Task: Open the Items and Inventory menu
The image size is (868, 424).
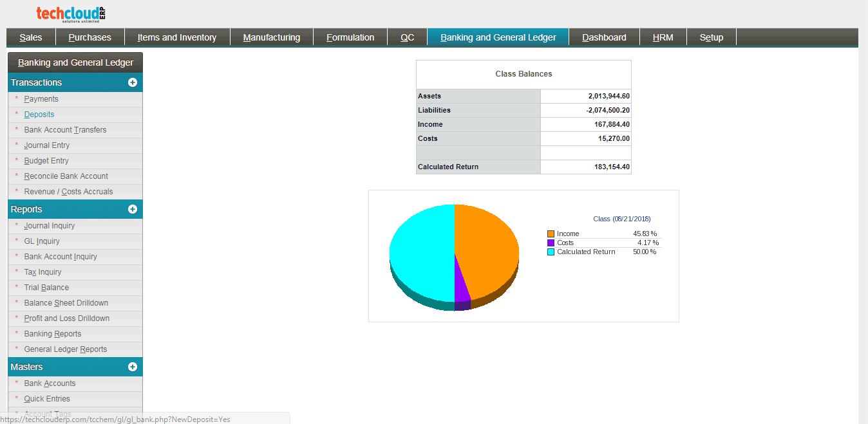Action: pos(176,37)
